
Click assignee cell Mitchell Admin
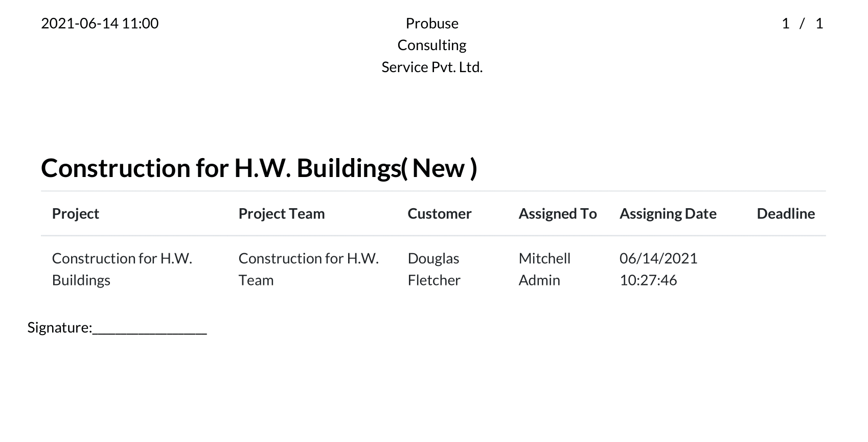(544, 269)
